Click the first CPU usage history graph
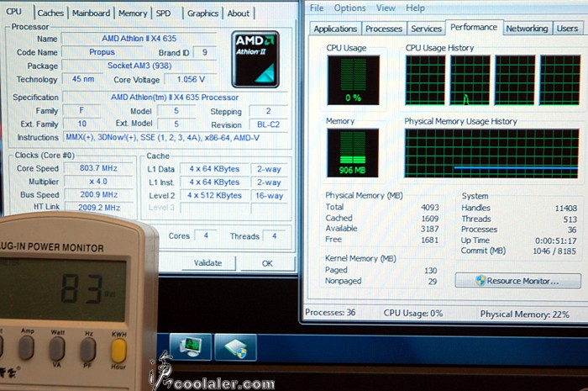The image size is (588, 391). click(x=425, y=80)
